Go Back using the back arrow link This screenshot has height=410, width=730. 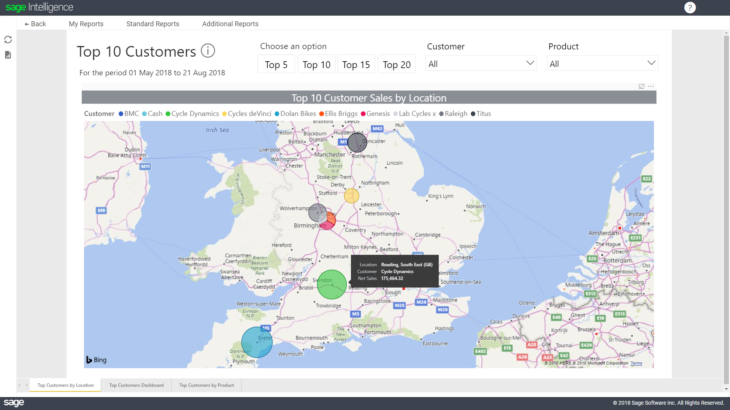pos(35,24)
